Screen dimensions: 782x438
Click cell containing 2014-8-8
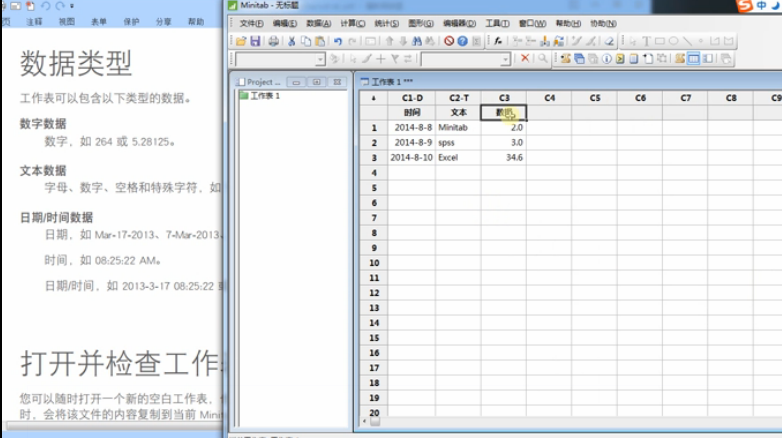point(412,128)
